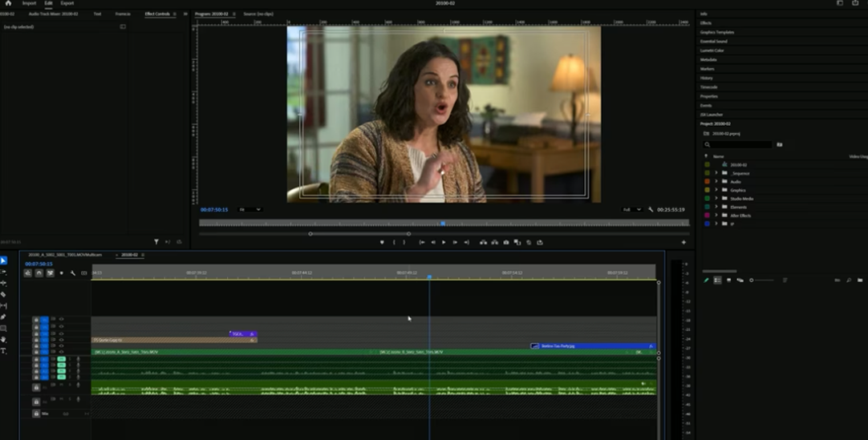Select the Selection arrow tool
This screenshot has height=440, width=868.
point(3,260)
